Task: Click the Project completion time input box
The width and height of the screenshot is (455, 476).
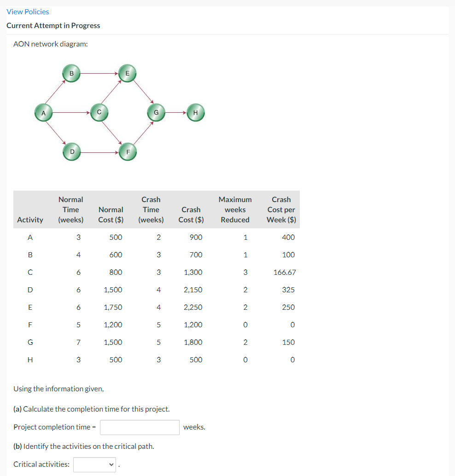Action: [139, 427]
